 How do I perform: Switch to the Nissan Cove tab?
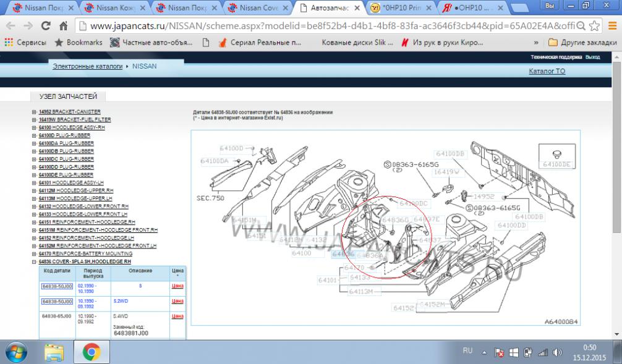pos(258,8)
